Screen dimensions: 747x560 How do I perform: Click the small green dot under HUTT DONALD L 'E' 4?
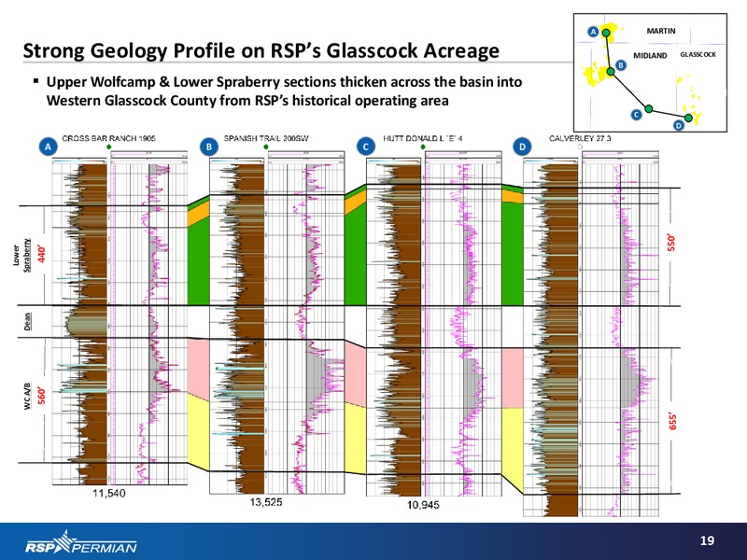(x=423, y=147)
